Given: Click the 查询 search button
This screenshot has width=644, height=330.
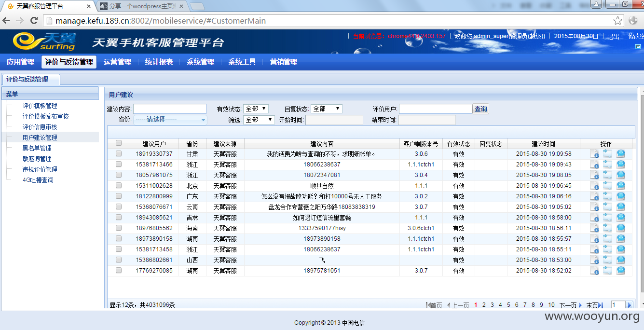Looking at the screenshot, I should point(481,109).
